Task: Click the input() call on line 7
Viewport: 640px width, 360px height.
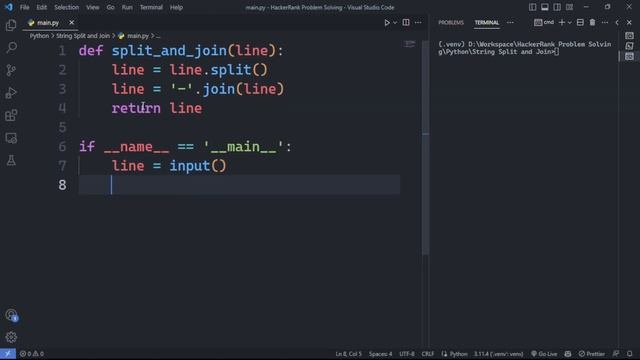Action: (198, 166)
